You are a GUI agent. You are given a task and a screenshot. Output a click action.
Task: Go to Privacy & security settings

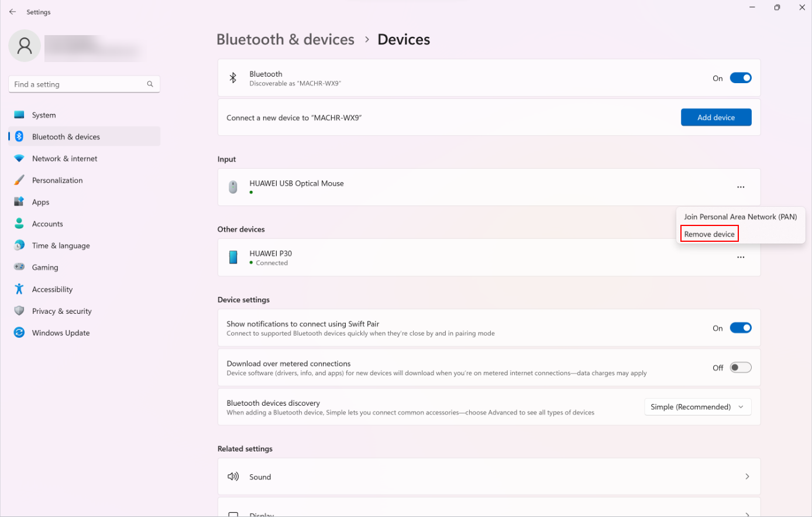(x=84, y=311)
